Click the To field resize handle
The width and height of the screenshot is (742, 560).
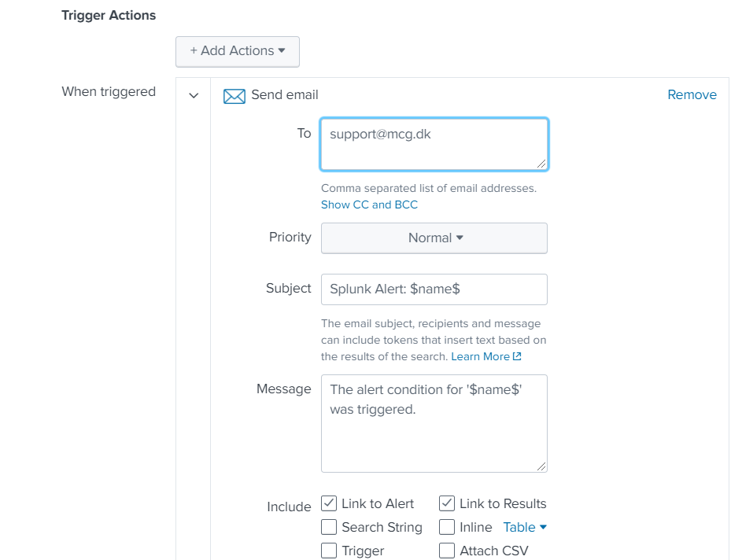pyautogui.click(x=541, y=164)
